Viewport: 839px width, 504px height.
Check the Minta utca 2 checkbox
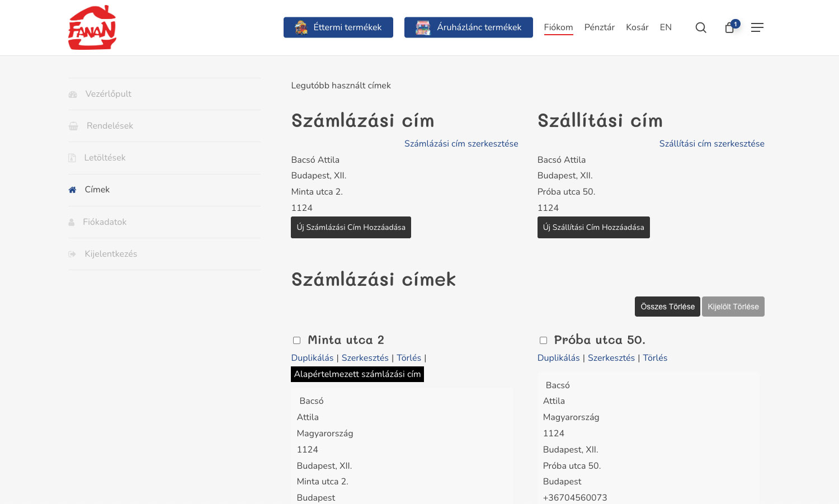(297, 340)
